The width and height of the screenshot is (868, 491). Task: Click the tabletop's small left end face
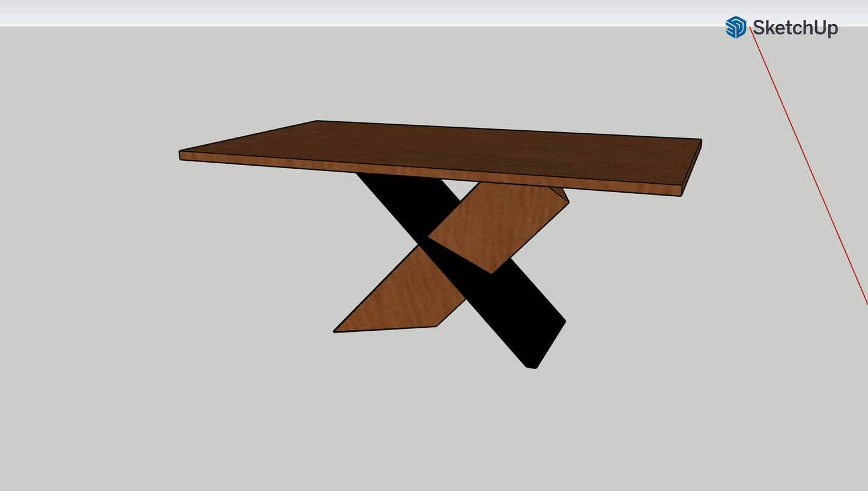click(x=180, y=155)
